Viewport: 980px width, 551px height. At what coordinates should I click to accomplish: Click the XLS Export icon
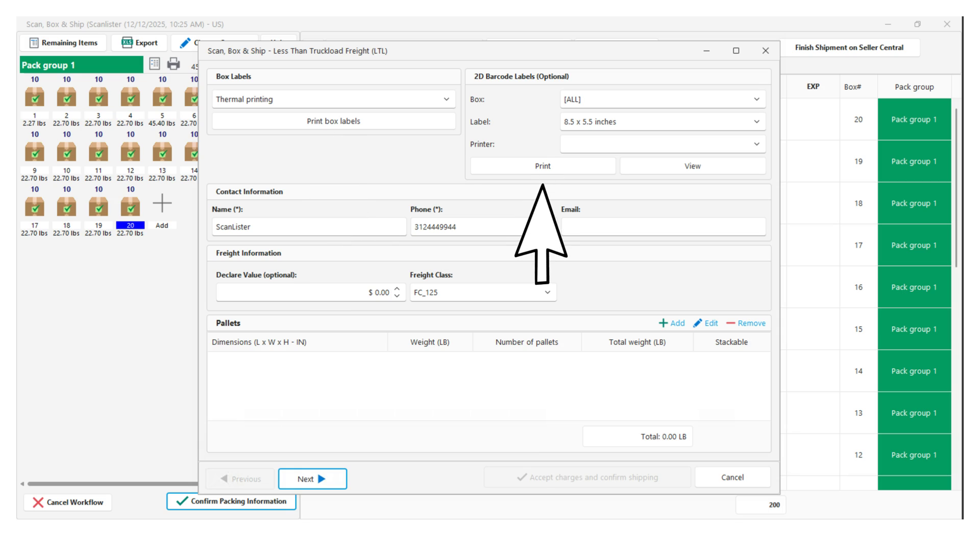coord(126,43)
